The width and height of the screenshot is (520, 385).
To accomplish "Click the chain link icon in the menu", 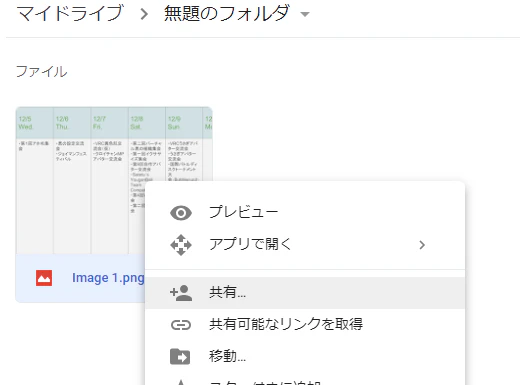I will coord(181,325).
